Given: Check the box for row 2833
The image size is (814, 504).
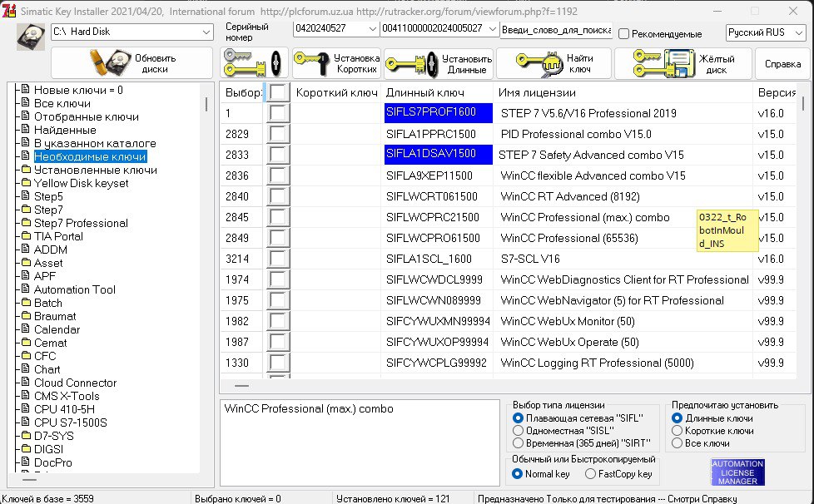Looking at the screenshot, I should pyautogui.click(x=278, y=155).
